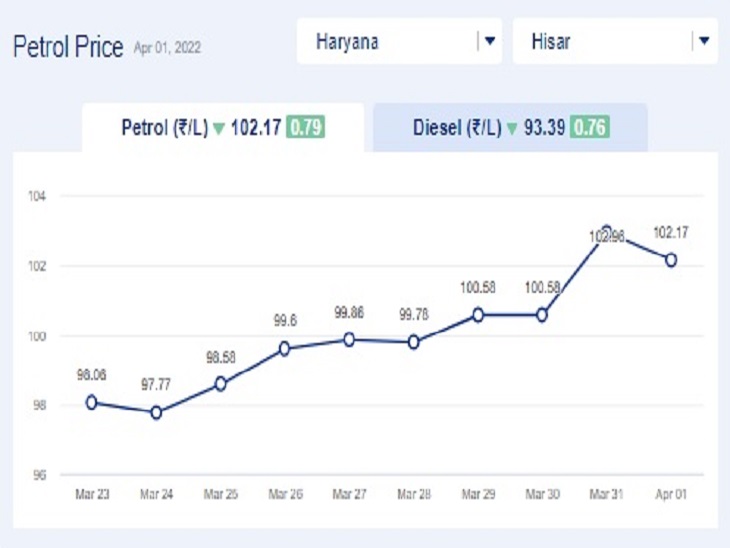Viewport: 730px width, 548px height.
Task: Switch to the Petrol (₹/L) tab
Action: pyautogui.click(x=222, y=128)
